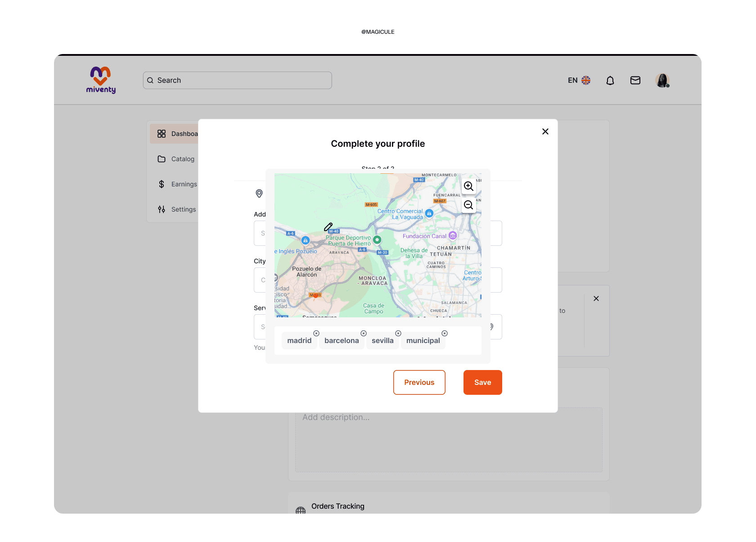Click the Earnings dollar icon
Screen dimensions: 756x542
(162, 184)
